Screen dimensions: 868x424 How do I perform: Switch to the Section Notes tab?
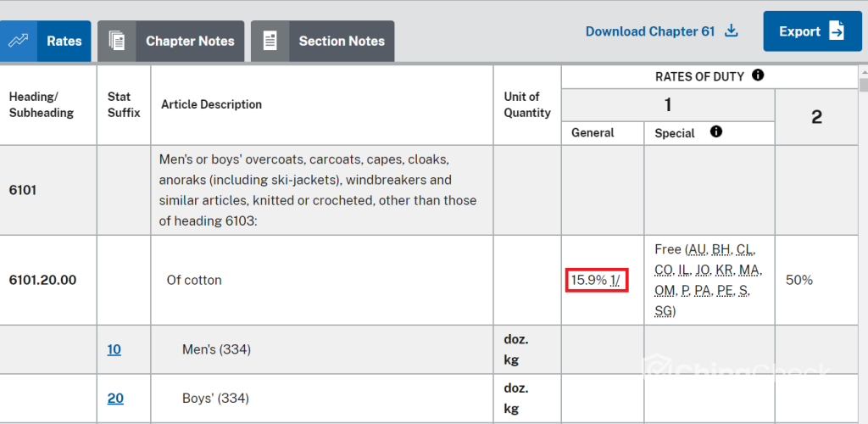[x=323, y=41]
